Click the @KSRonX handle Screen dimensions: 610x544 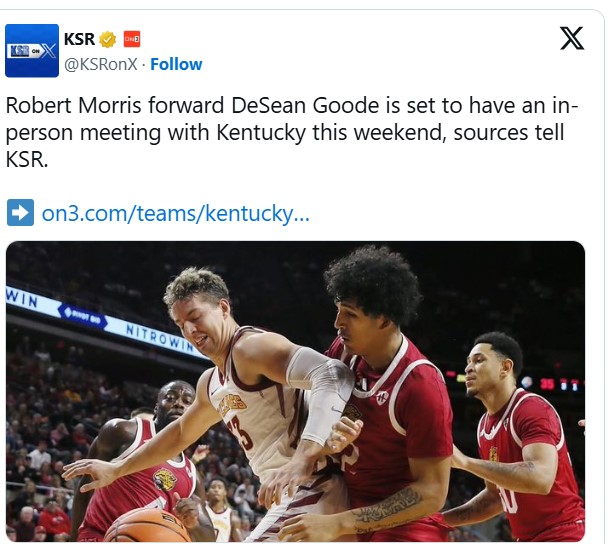[x=101, y=64]
